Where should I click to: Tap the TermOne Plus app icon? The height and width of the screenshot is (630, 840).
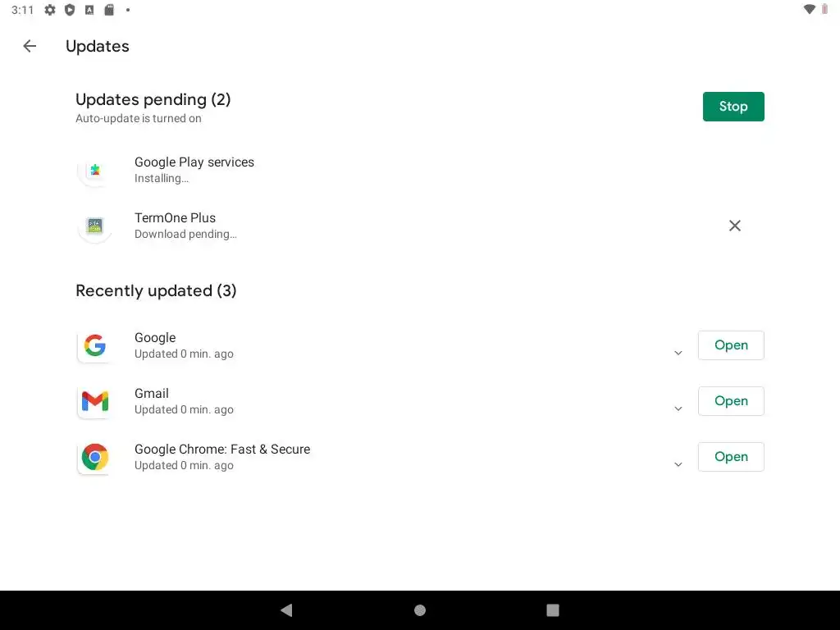pyautogui.click(x=95, y=226)
